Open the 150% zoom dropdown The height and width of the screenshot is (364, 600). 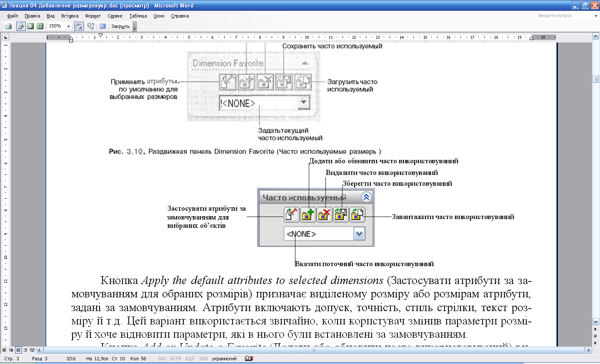68,26
